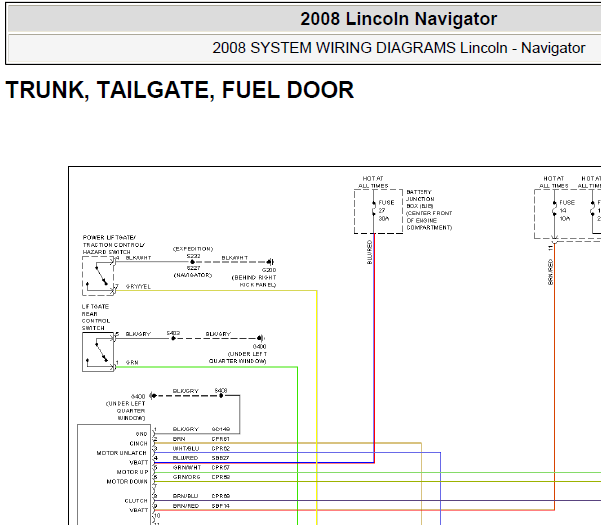Image resolution: width=601 pixels, height=525 pixels.
Task: Click the 'VBATT' label at pin 9
Action: (138, 510)
